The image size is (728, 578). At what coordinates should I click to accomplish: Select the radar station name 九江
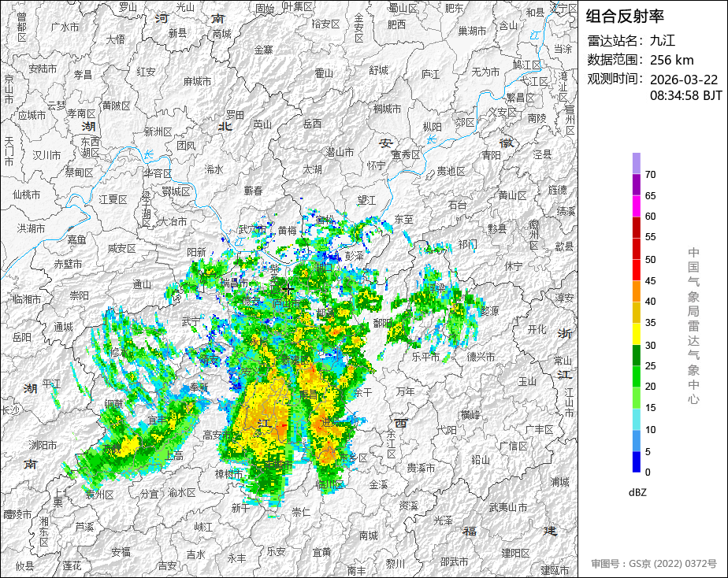[662, 40]
